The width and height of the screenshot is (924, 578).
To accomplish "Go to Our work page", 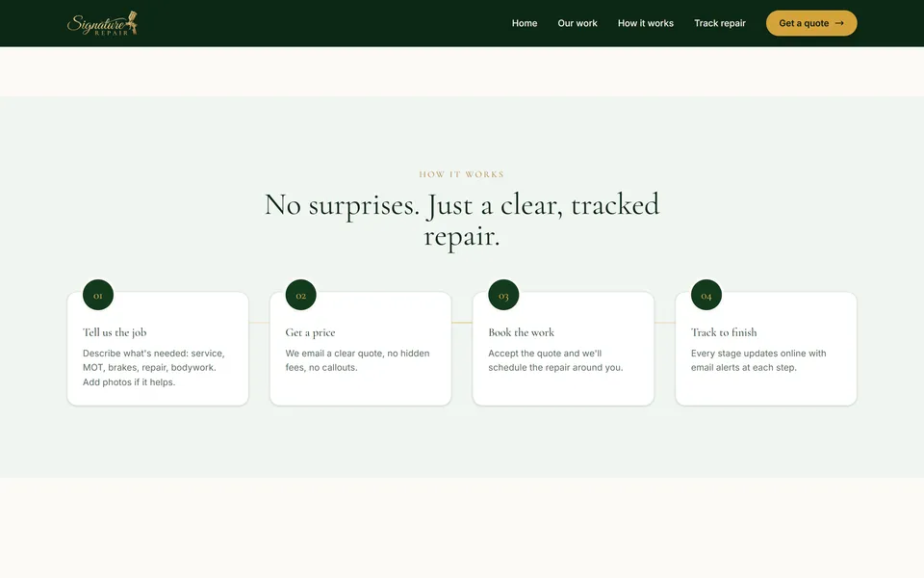I will pos(577,23).
